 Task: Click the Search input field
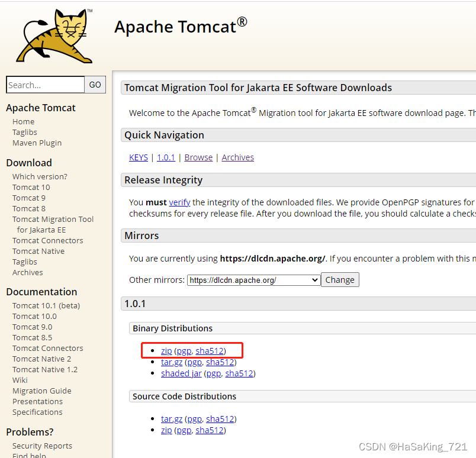pos(44,85)
